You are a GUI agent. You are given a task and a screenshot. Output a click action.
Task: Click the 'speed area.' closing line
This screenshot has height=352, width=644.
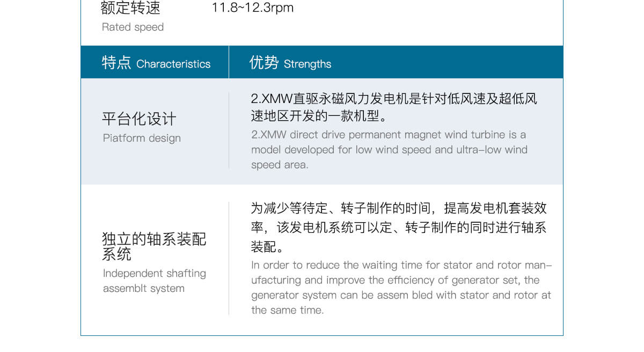pos(280,165)
